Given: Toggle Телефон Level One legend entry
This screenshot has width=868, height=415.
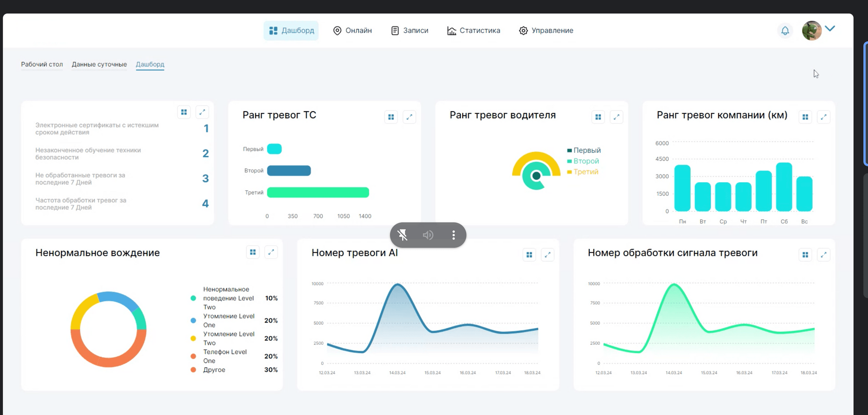Looking at the screenshot, I should [234, 356].
